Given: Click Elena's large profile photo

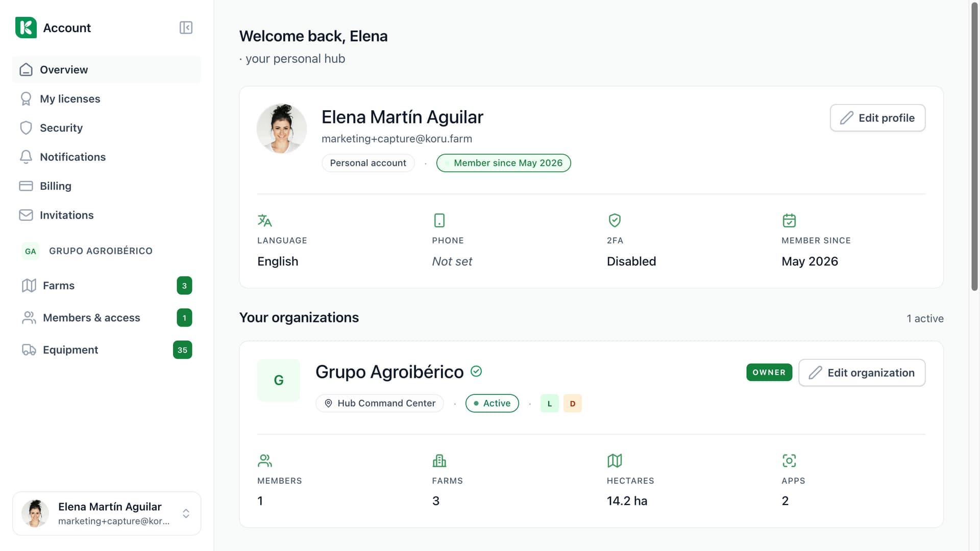Looking at the screenshot, I should point(282,129).
